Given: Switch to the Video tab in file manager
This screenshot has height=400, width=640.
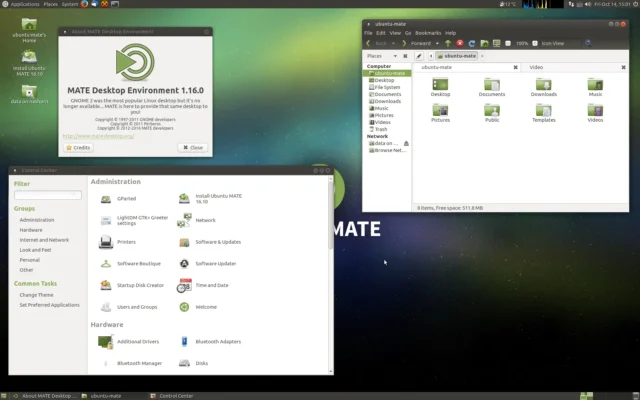Looking at the screenshot, I should click(x=573, y=67).
